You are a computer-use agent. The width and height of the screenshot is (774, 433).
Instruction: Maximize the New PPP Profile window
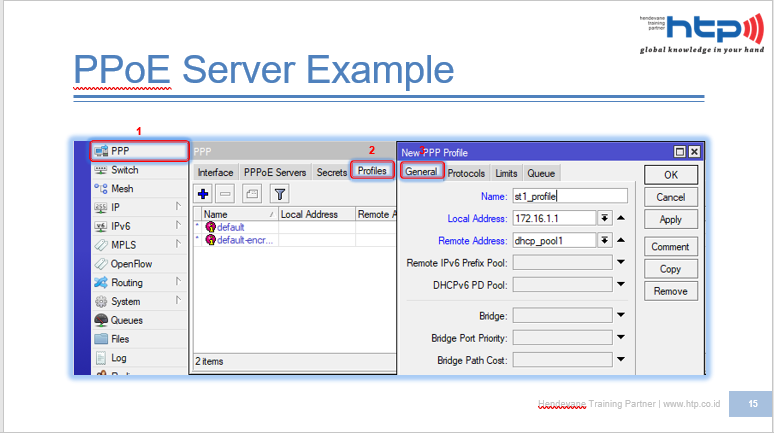click(x=680, y=152)
